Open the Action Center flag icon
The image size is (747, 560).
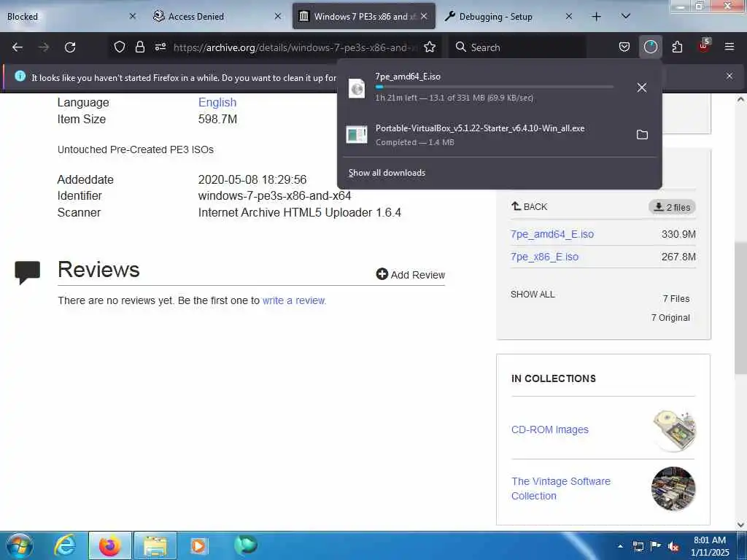656,546
